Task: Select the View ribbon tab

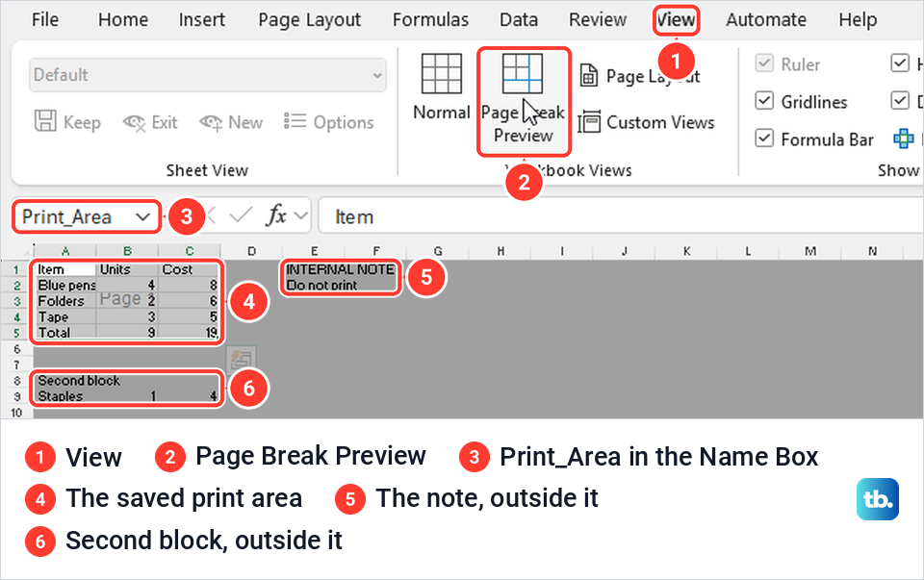Action: pos(676,19)
